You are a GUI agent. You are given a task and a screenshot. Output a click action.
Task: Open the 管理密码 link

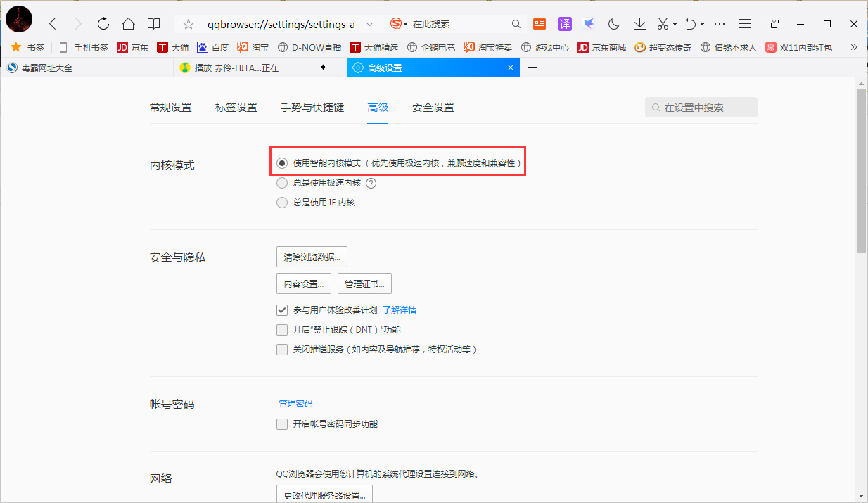click(295, 403)
